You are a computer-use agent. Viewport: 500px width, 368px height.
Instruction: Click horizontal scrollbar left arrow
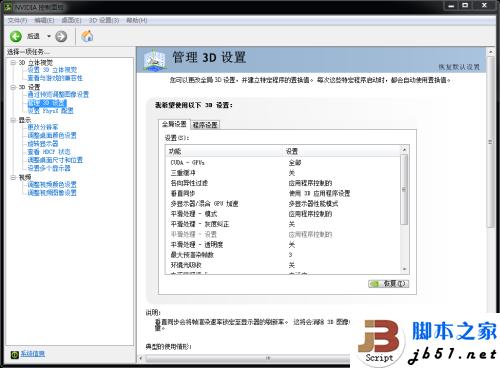pos(141,358)
